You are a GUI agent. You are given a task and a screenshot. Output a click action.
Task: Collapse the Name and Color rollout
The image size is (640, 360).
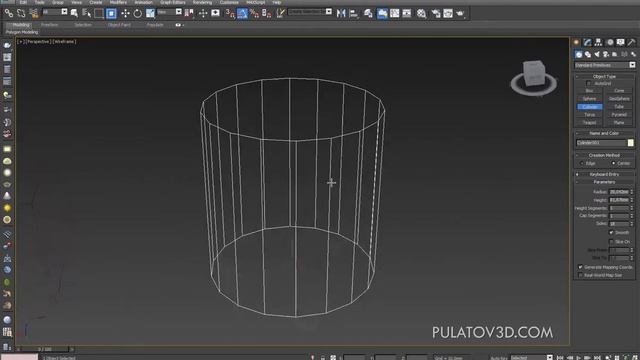tap(604, 133)
